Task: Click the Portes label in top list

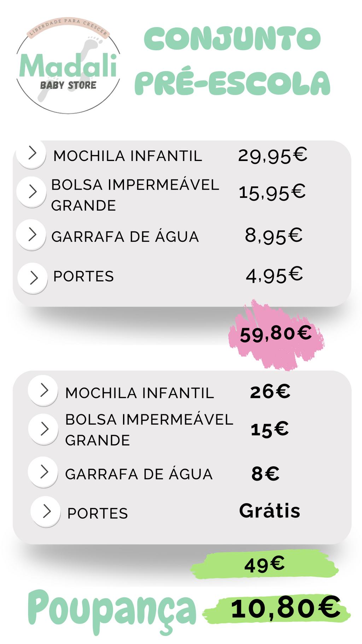Action: 83,276
